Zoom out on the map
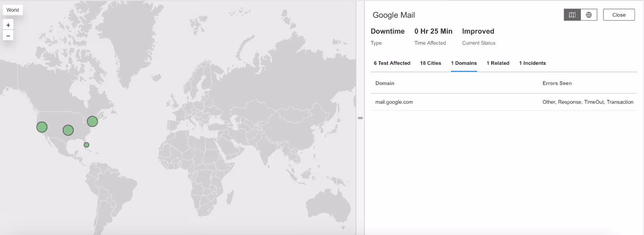 (x=8, y=36)
